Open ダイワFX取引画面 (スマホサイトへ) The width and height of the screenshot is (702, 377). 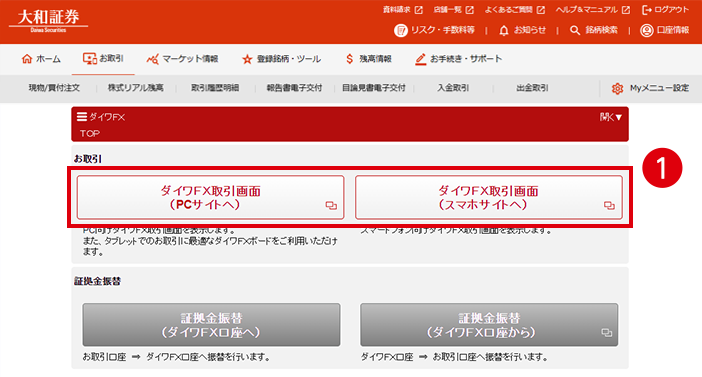point(488,197)
